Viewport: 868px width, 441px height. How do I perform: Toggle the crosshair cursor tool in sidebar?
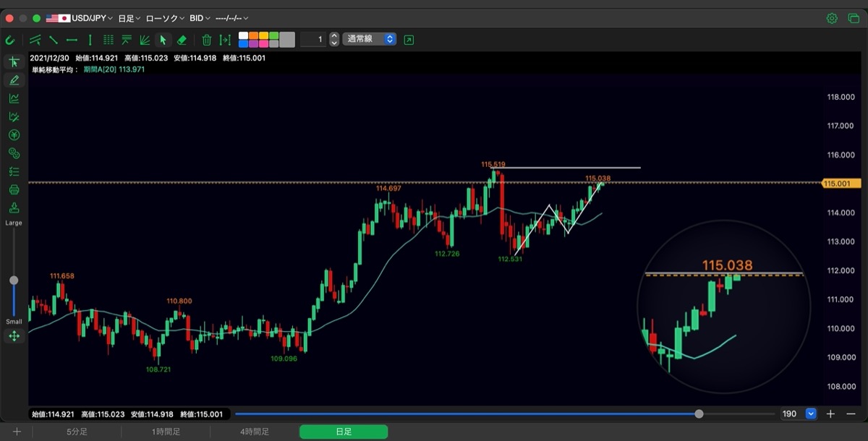(14, 62)
